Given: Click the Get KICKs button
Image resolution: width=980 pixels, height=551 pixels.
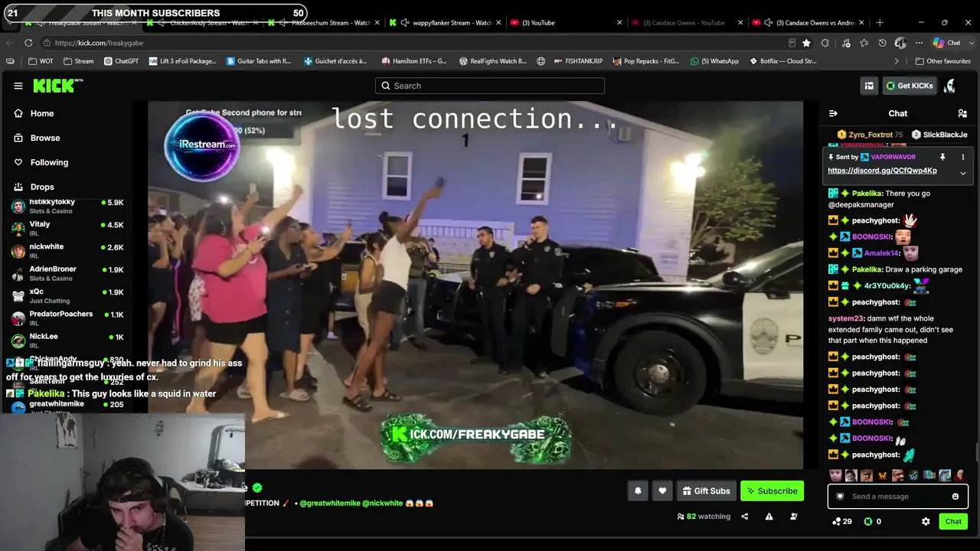Looking at the screenshot, I should [x=910, y=86].
